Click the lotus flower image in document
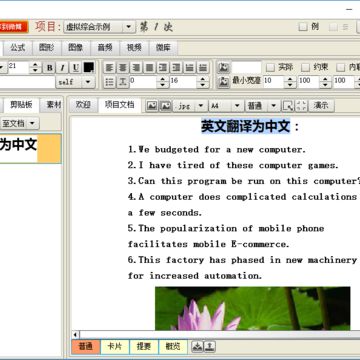 click(x=253, y=308)
